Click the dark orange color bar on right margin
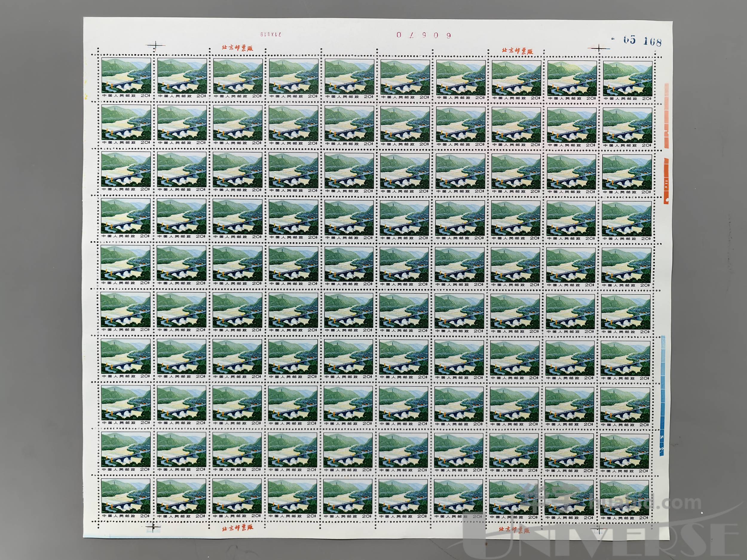This screenshot has height=560, width=747. [666, 181]
